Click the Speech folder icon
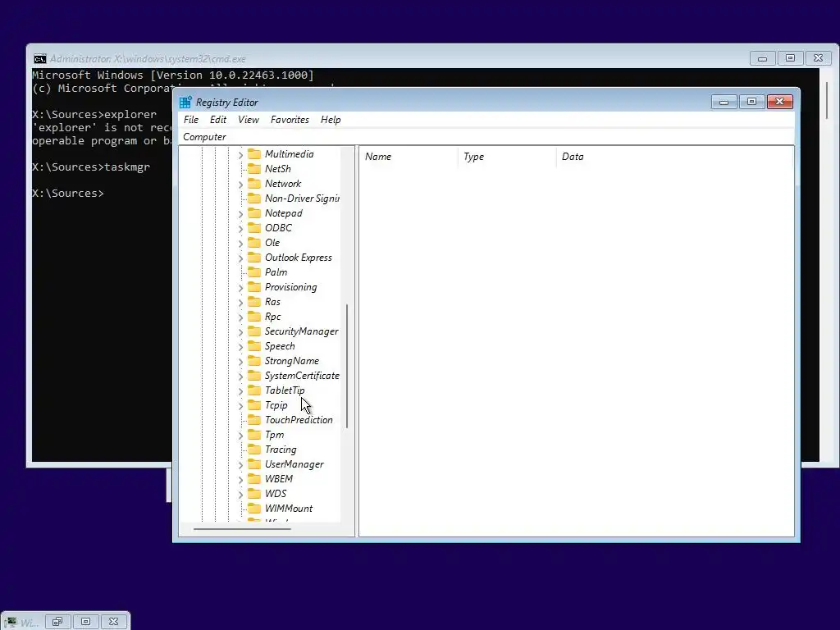Image resolution: width=840 pixels, height=630 pixels. (x=254, y=346)
